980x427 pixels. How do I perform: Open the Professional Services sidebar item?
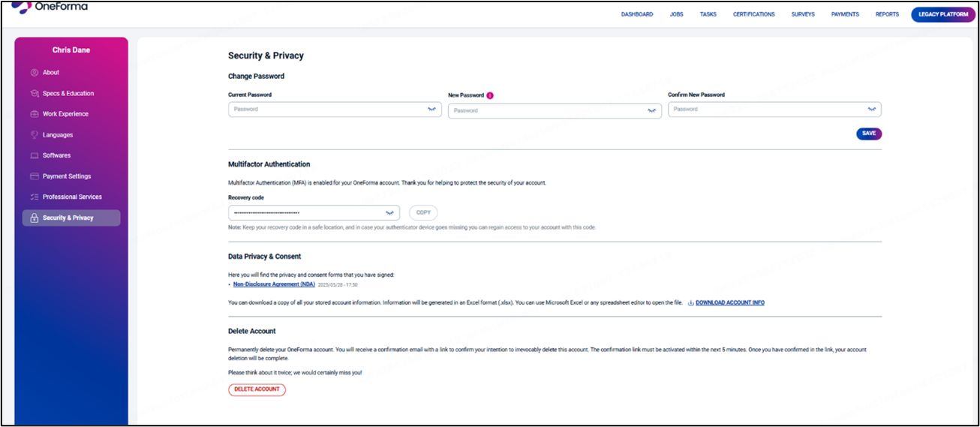click(x=71, y=197)
